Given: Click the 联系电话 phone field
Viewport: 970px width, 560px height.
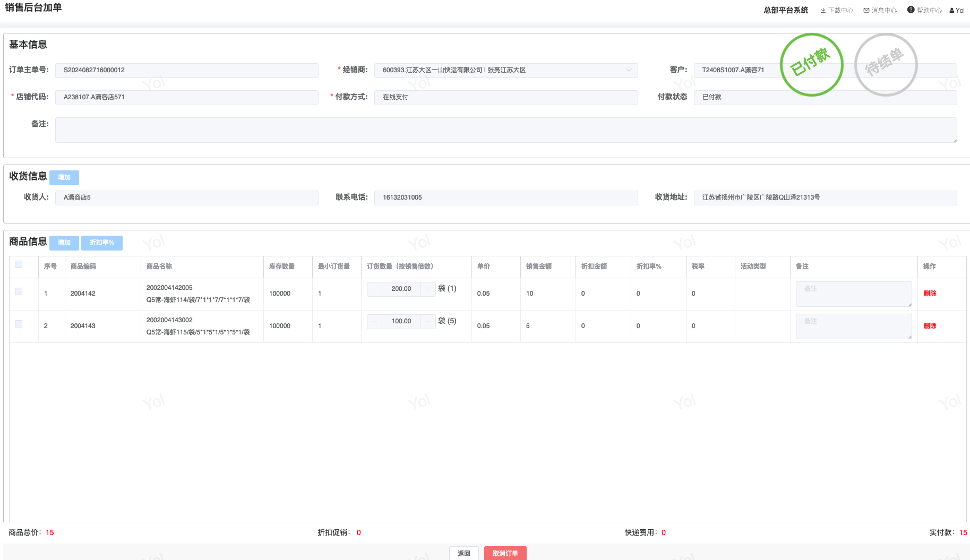Looking at the screenshot, I should pos(506,197).
